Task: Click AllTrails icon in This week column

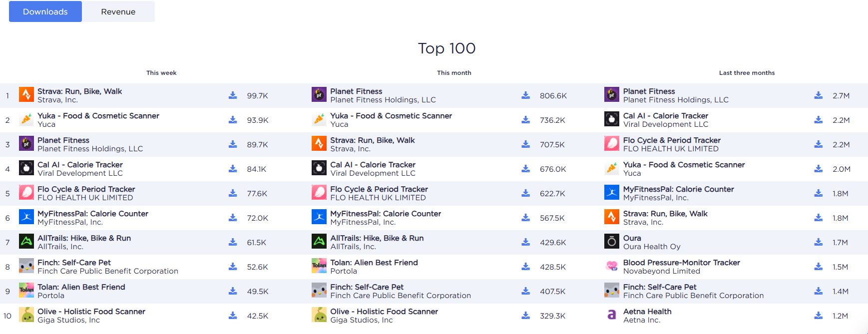Action: (x=26, y=241)
